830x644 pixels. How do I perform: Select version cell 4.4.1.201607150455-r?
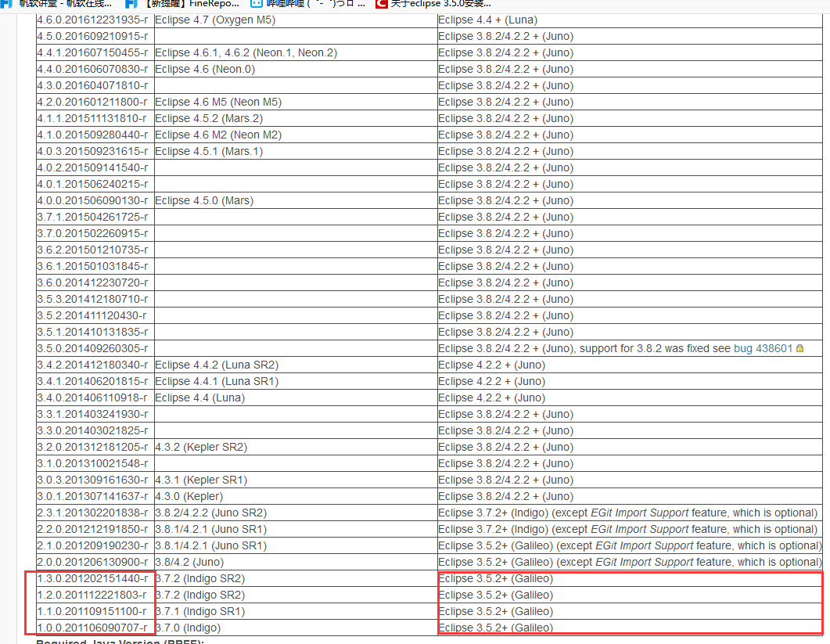(95, 52)
